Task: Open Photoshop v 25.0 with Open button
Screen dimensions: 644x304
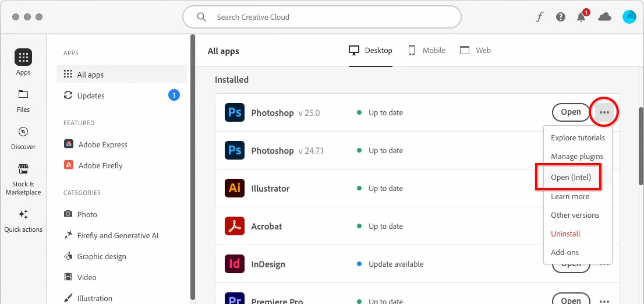Action: (571, 112)
